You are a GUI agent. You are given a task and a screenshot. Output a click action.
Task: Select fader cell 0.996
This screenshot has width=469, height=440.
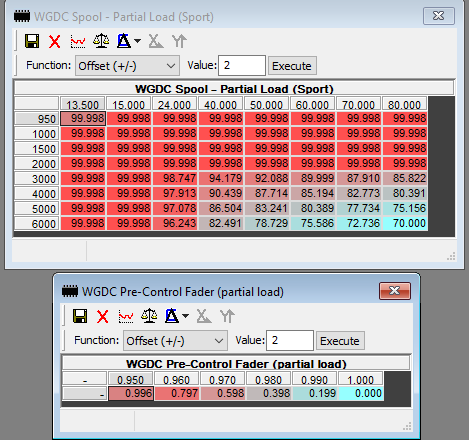click(x=131, y=393)
